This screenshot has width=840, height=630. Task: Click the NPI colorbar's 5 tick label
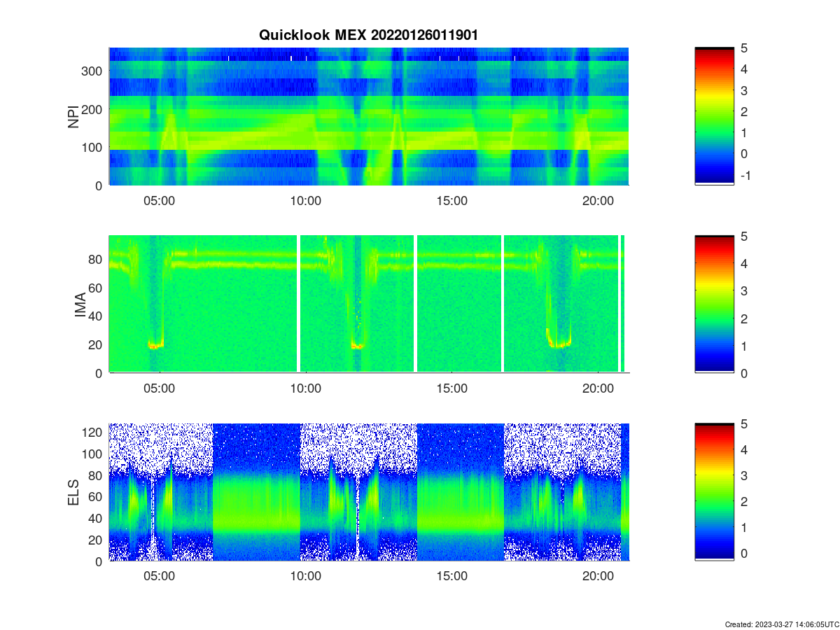click(x=744, y=48)
